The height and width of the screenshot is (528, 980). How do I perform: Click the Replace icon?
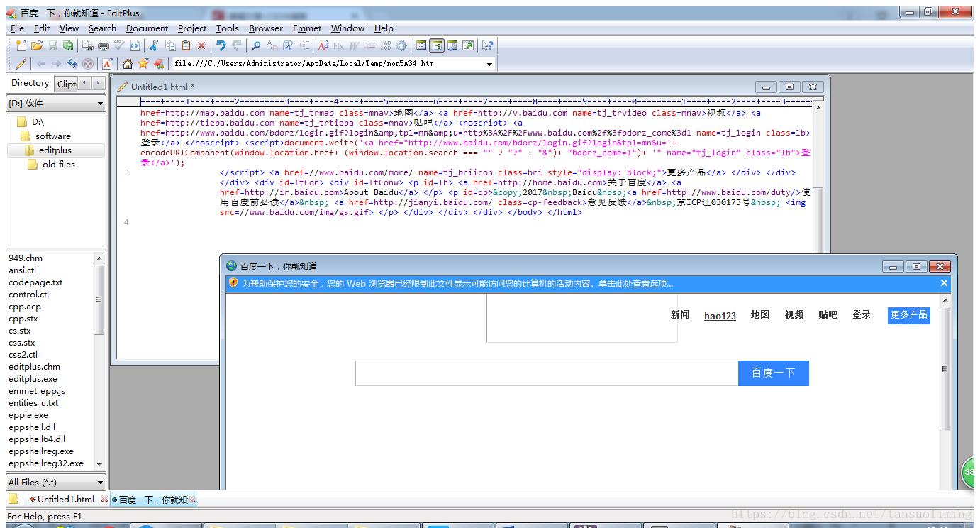pyautogui.click(x=272, y=45)
